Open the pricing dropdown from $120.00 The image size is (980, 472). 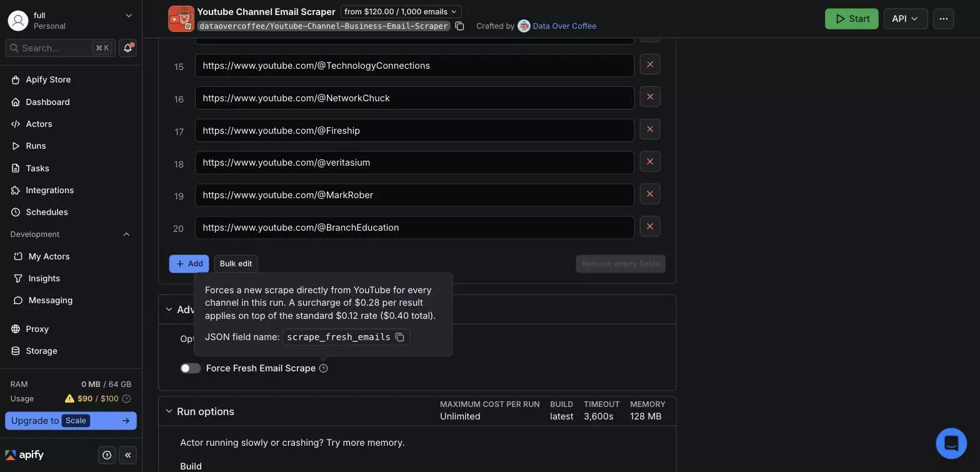click(x=401, y=12)
